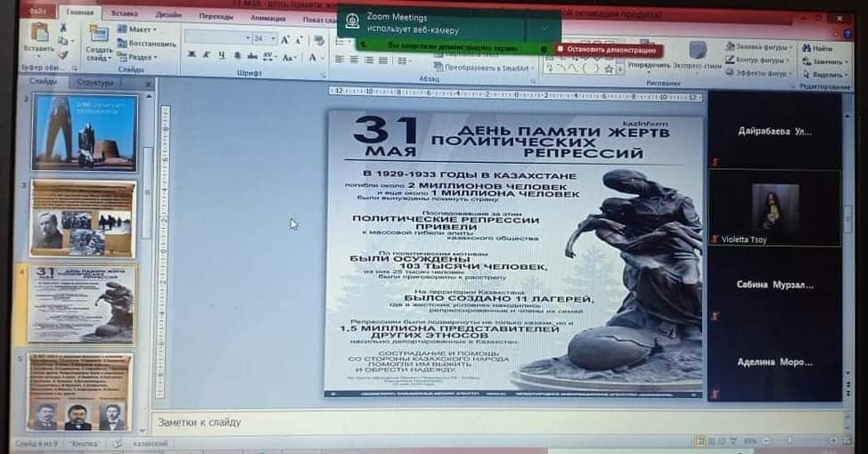This screenshot has height=454, width=868.
Task: Select the Слайды pane tab
Action: pyautogui.click(x=43, y=81)
